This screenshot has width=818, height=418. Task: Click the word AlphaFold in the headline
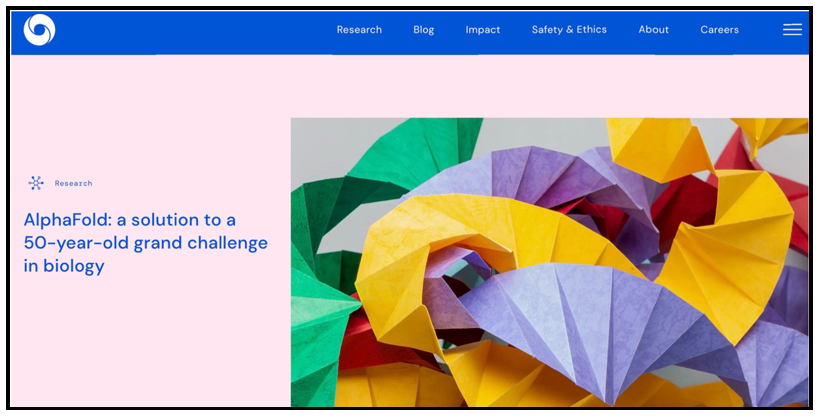(68, 220)
